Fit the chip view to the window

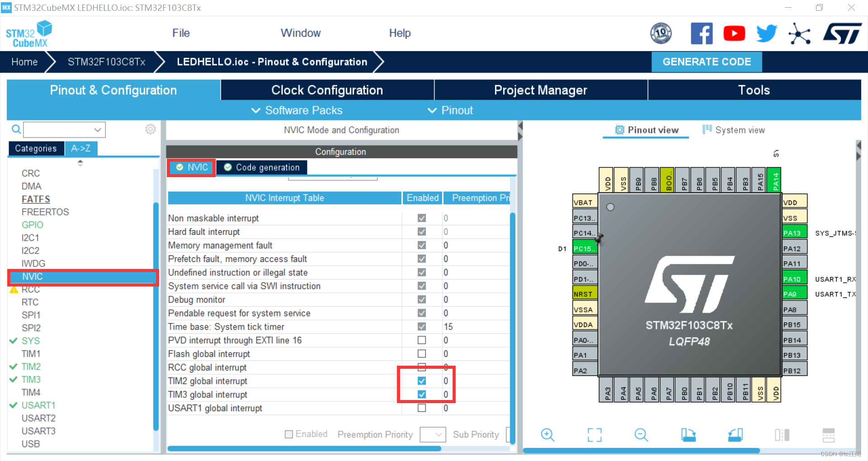(594, 435)
